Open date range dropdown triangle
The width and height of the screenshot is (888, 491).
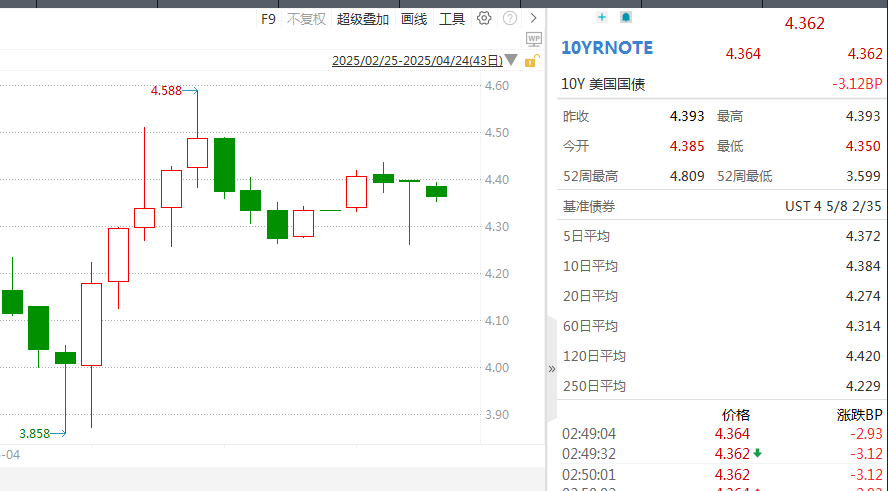tap(511, 61)
